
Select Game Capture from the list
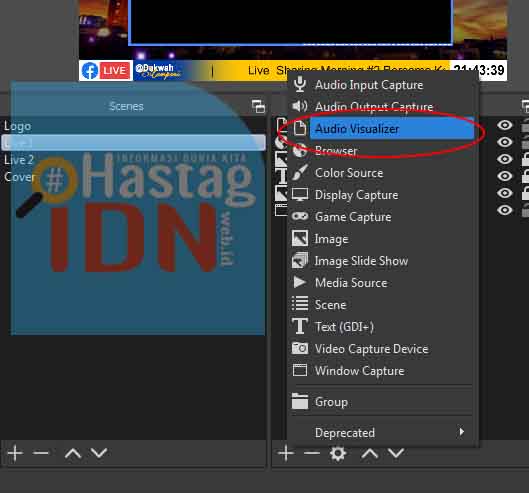353,217
